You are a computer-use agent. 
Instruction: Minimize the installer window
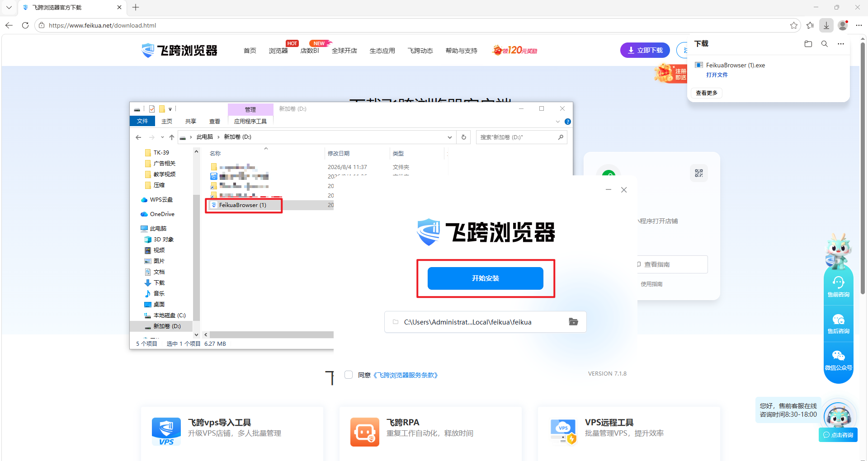click(x=609, y=190)
